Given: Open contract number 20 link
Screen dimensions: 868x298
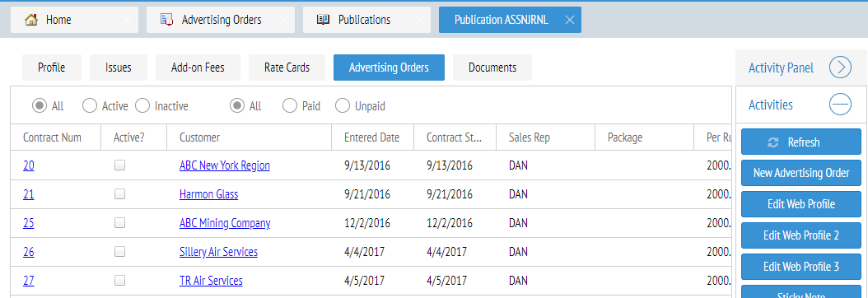Looking at the screenshot, I should [29, 165].
